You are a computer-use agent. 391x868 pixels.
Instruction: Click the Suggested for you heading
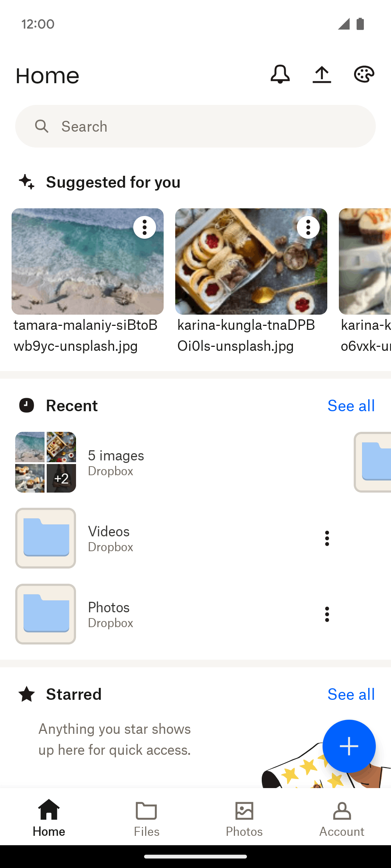113,182
